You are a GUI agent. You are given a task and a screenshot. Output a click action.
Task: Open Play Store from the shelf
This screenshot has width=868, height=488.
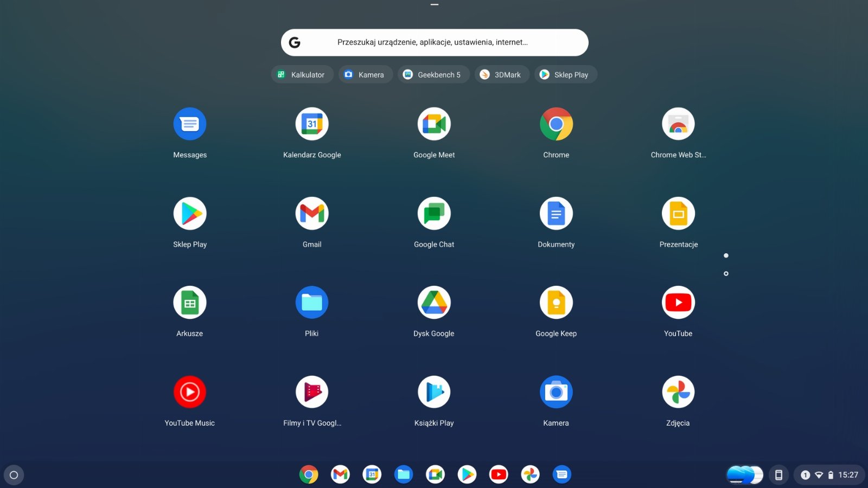pos(467,474)
